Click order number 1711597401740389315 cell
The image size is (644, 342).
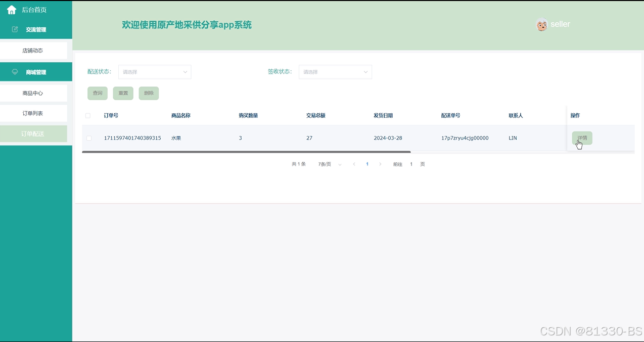pos(132,138)
